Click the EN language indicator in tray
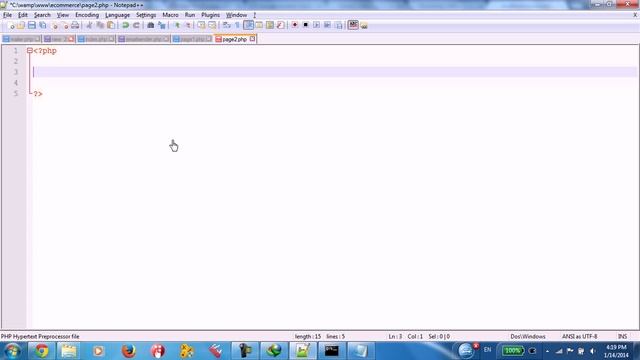 [487, 350]
